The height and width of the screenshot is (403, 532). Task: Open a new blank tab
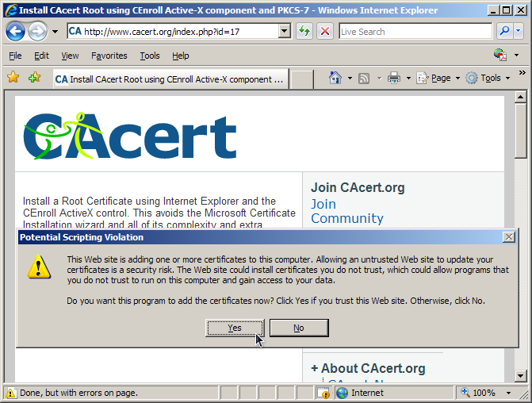coord(302,80)
